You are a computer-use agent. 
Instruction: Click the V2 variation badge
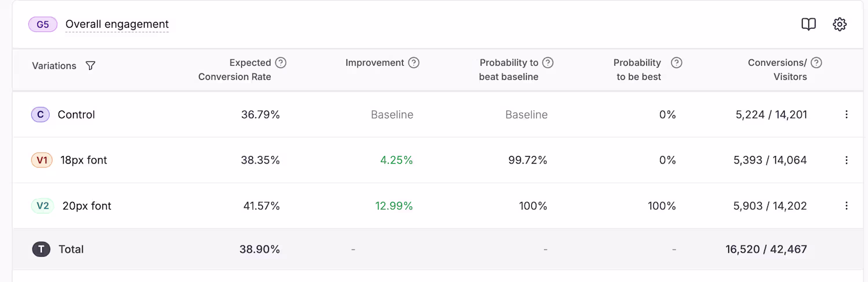pyautogui.click(x=42, y=206)
